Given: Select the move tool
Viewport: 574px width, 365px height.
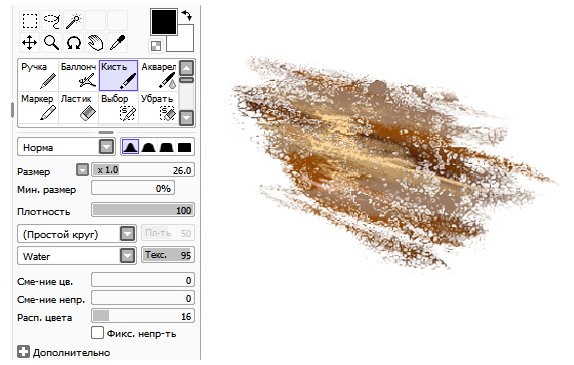Looking at the screenshot, I should click(x=30, y=42).
